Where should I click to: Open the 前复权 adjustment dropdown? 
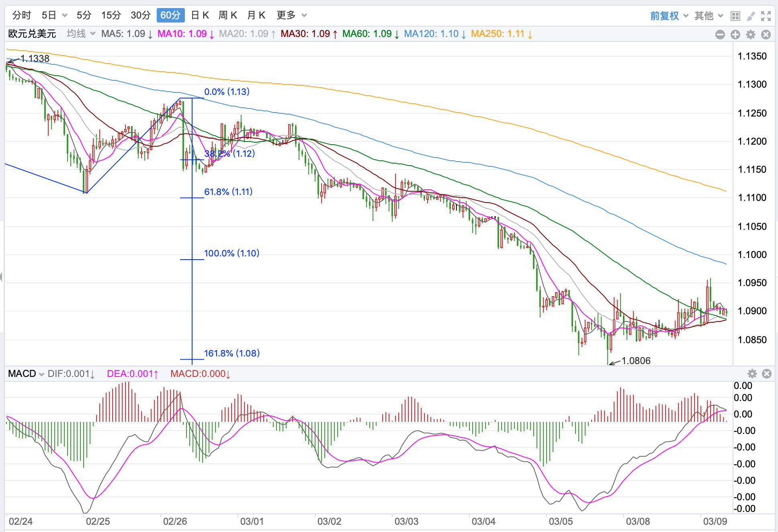point(669,16)
